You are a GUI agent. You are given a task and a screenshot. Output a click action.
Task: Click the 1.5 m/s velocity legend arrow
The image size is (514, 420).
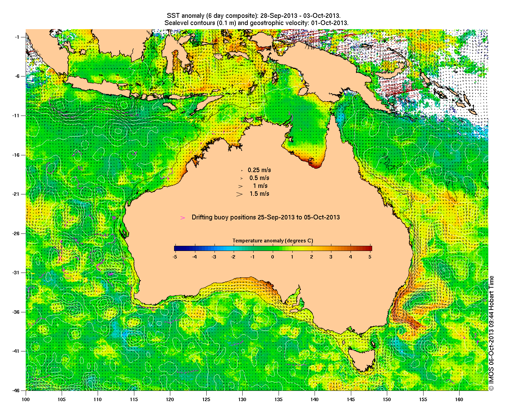240,194
